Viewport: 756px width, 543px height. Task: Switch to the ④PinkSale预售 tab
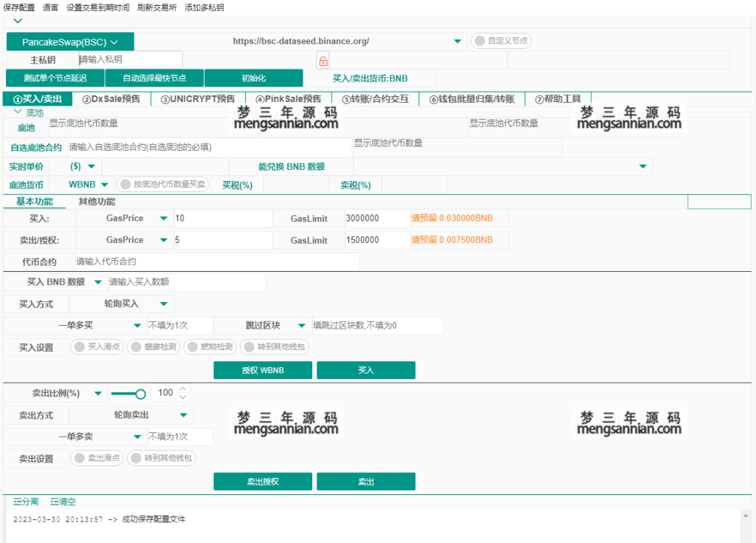coord(289,99)
